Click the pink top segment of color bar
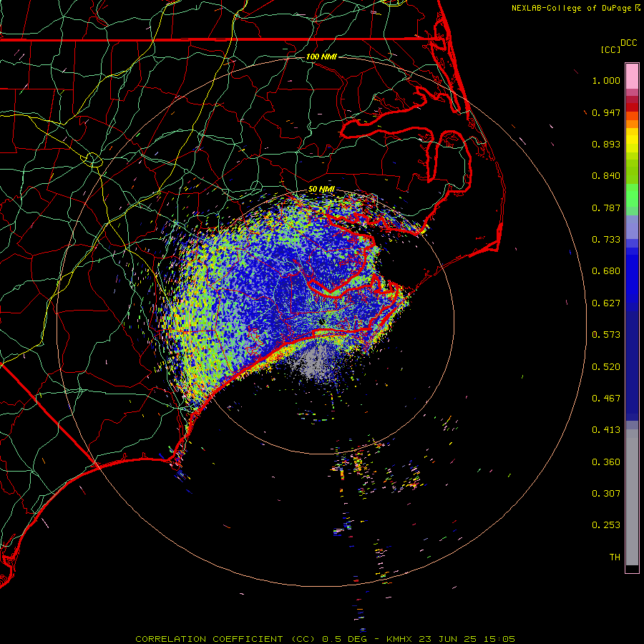644x644 pixels. pyautogui.click(x=632, y=76)
